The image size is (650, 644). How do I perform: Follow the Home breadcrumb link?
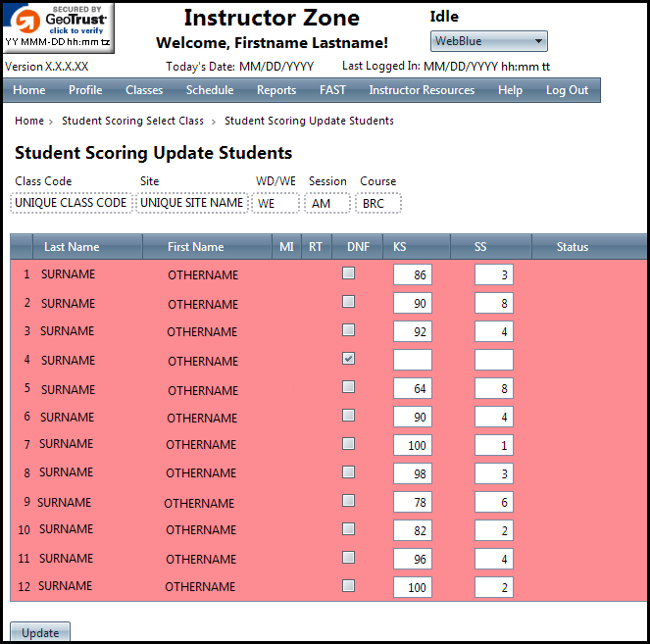[x=29, y=121]
